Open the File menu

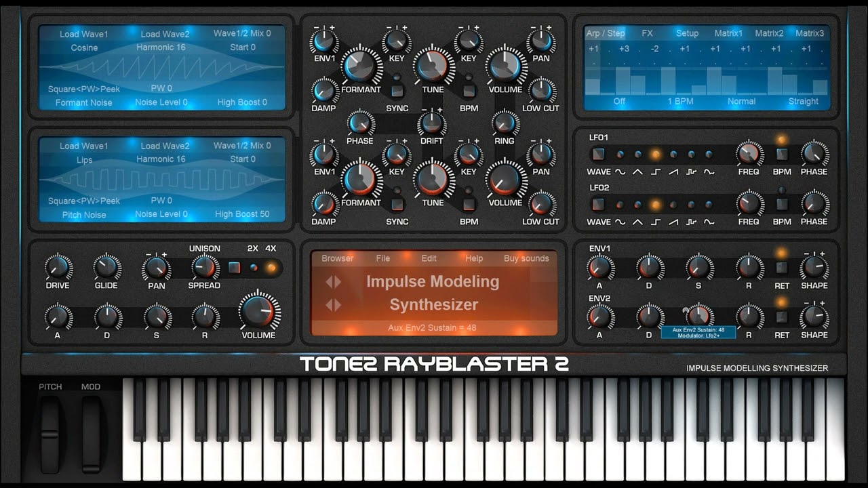point(383,259)
